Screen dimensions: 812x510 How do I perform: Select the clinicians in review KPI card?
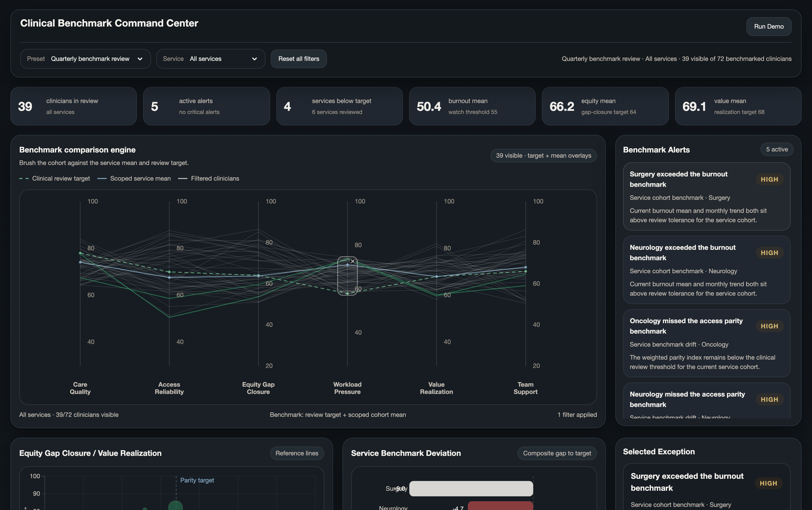(73, 106)
